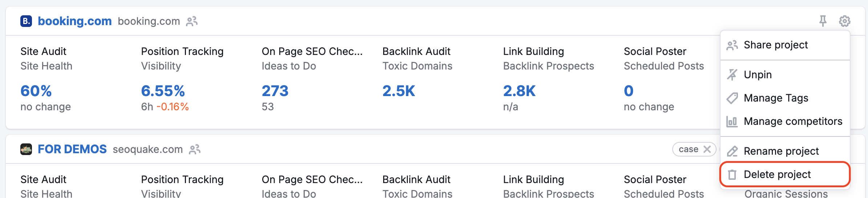Click Delete project in the menu
The height and width of the screenshot is (198, 868).
click(777, 175)
